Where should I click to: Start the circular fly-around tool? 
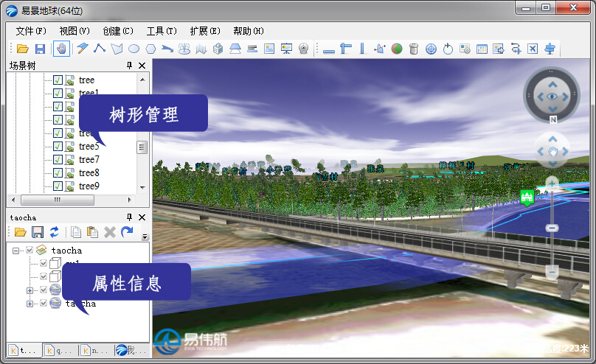point(448,49)
